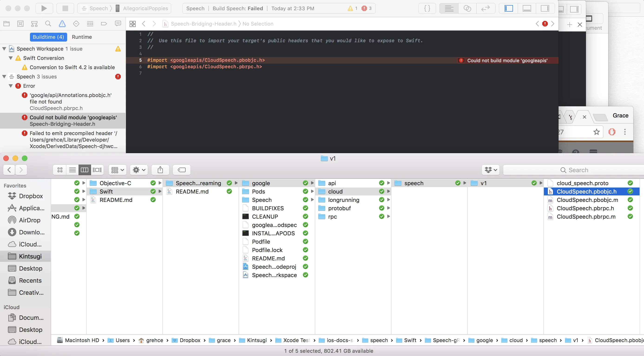Select the CloudSpeech.pbrpc.h file
Viewport: 644px width, 356px height.
tap(585, 208)
